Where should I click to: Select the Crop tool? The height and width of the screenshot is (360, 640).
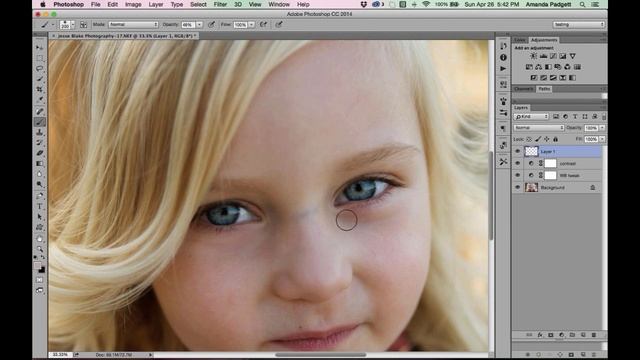click(40, 89)
